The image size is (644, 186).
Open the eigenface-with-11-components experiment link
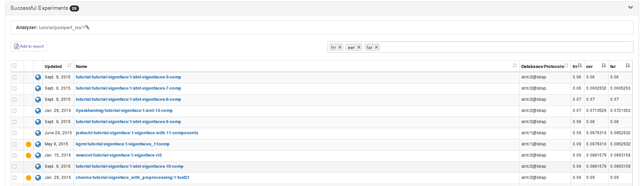[137, 133]
